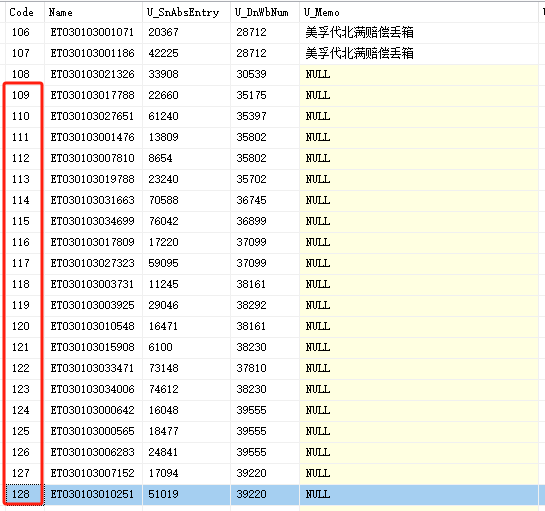545x511 pixels.
Task: Select the row with Code 106
Action: pos(272,33)
